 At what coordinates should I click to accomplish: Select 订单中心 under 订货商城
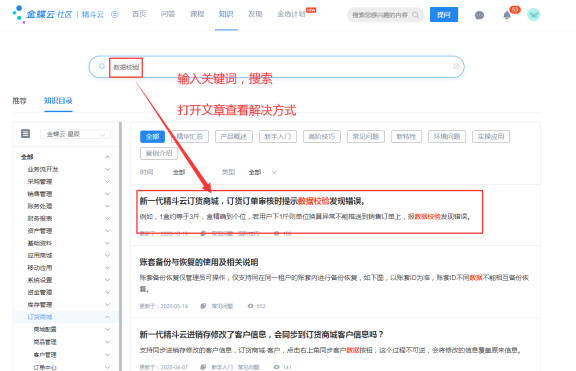point(45,367)
